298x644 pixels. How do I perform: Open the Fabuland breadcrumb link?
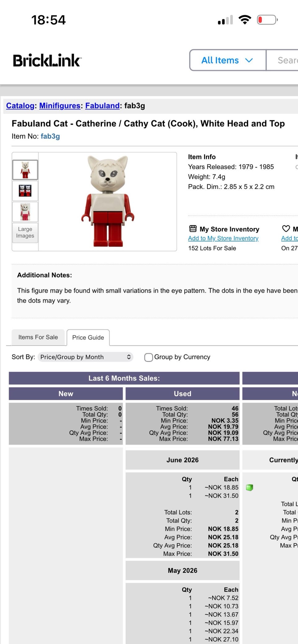(x=102, y=106)
